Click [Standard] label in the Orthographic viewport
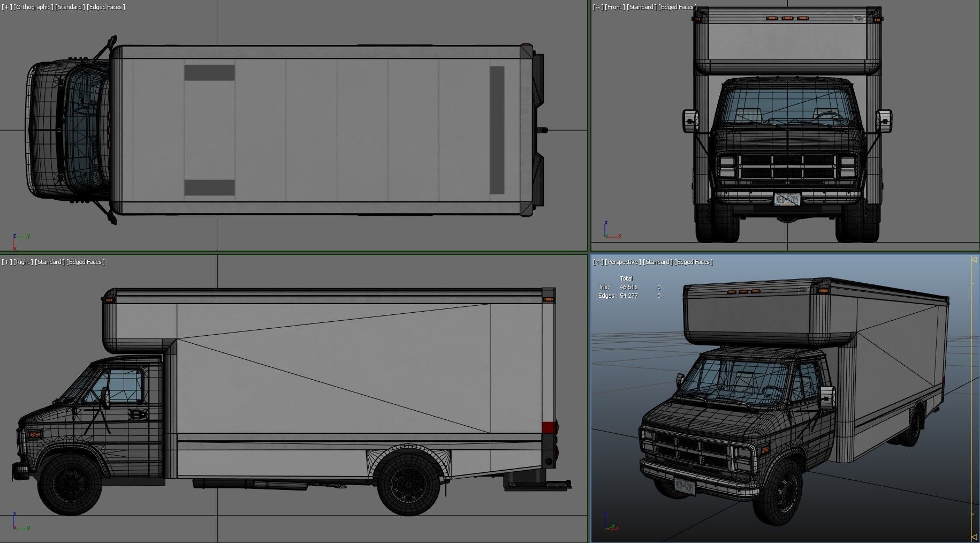Screen dimensions: 980x543 pyautogui.click(x=70, y=7)
